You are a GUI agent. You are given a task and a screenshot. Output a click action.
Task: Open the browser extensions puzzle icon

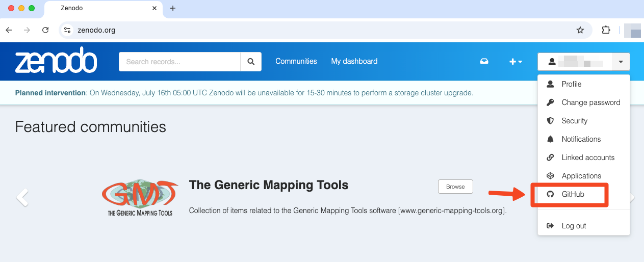(606, 30)
